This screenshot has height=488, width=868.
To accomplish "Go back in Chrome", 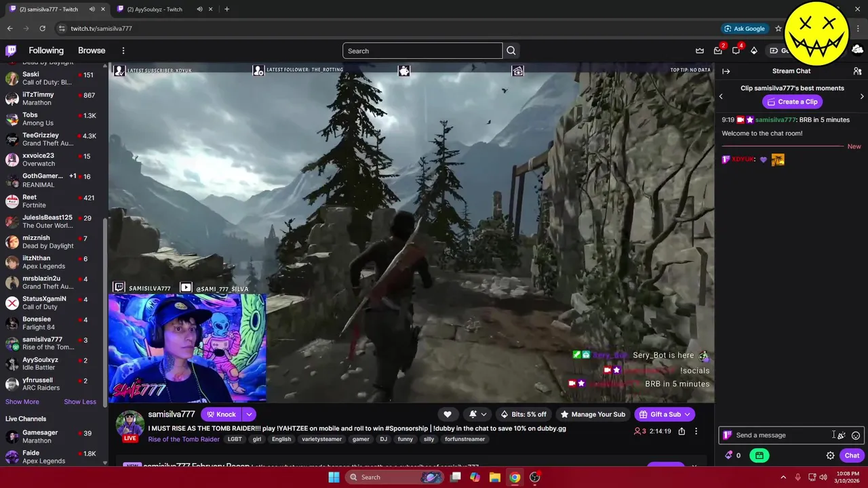I will tap(9, 28).
